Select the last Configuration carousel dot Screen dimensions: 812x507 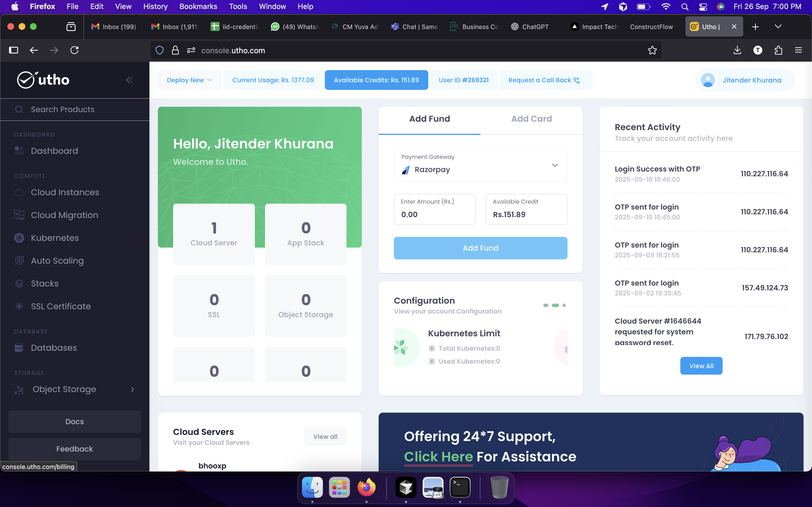click(x=564, y=305)
